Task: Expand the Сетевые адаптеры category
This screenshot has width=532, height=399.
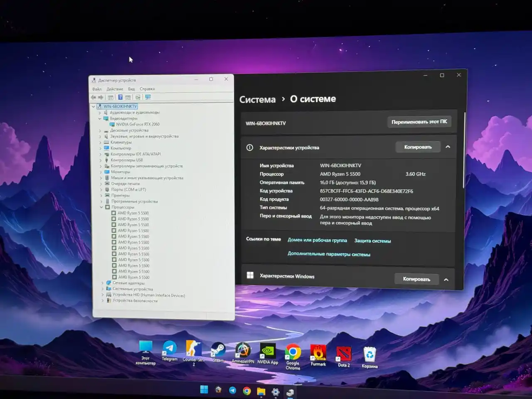Action: point(103,283)
